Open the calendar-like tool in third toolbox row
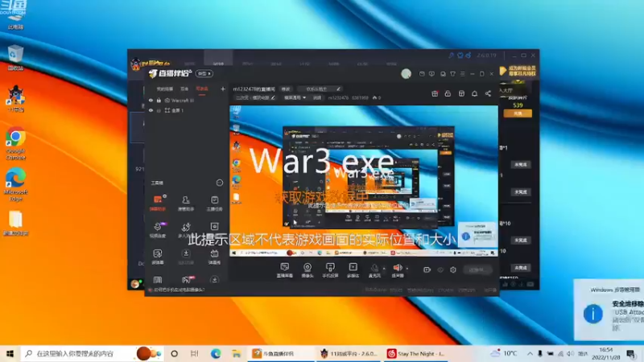 coord(214,257)
